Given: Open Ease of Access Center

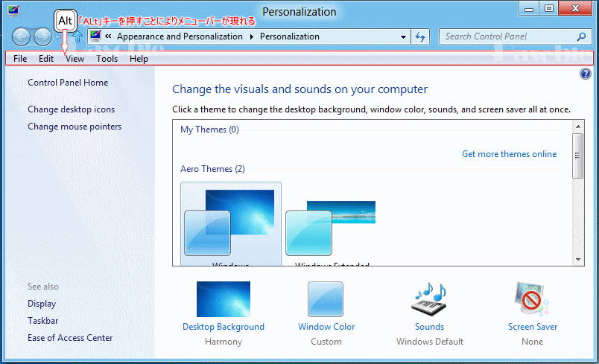Looking at the screenshot, I should click(70, 338).
